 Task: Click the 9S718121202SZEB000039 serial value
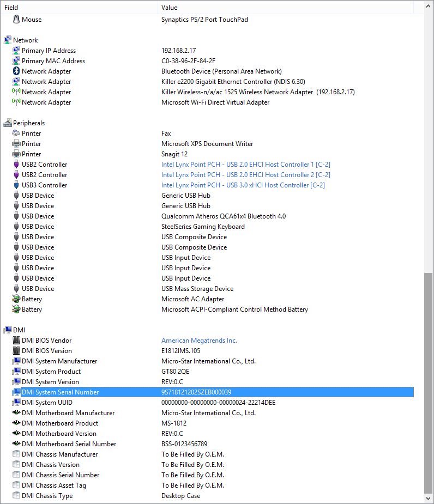coord(196,392)
